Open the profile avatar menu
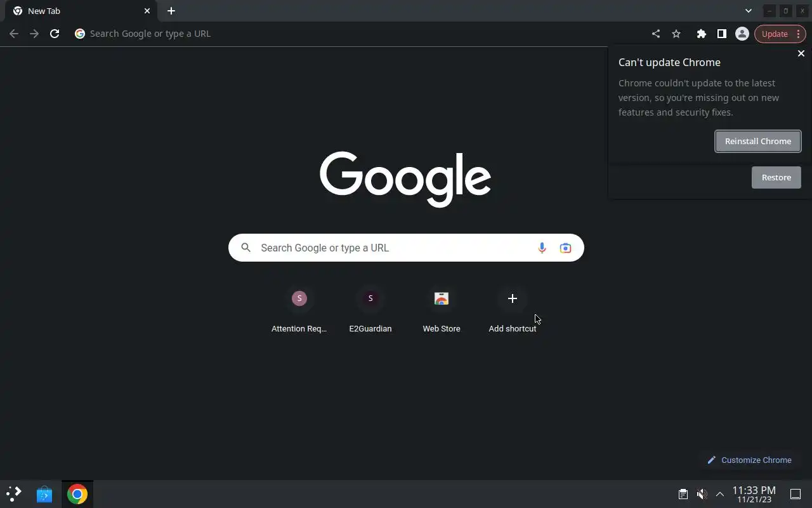Screen dimensions: 812x508 pyautogui.click(x=742, y=34)
